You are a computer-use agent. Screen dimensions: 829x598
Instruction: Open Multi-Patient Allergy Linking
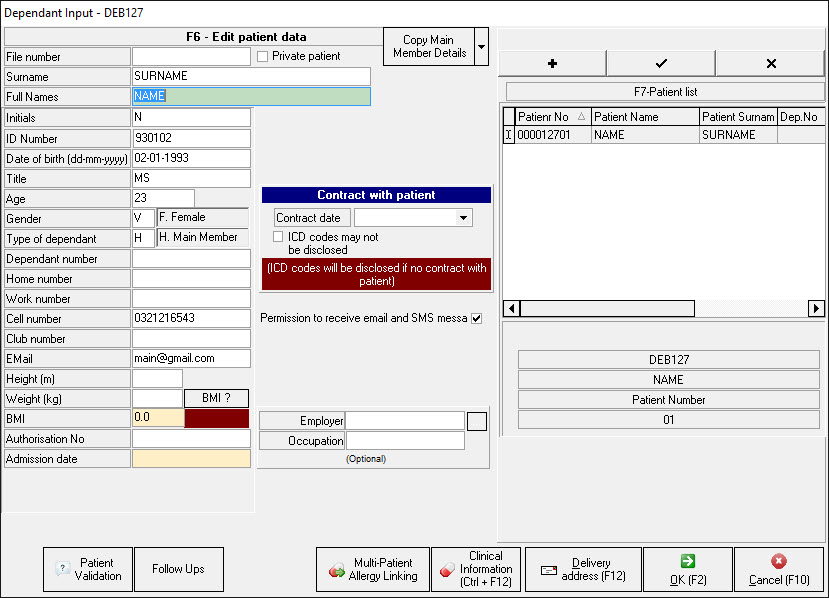pyautogui.click(x=373, y=569)
